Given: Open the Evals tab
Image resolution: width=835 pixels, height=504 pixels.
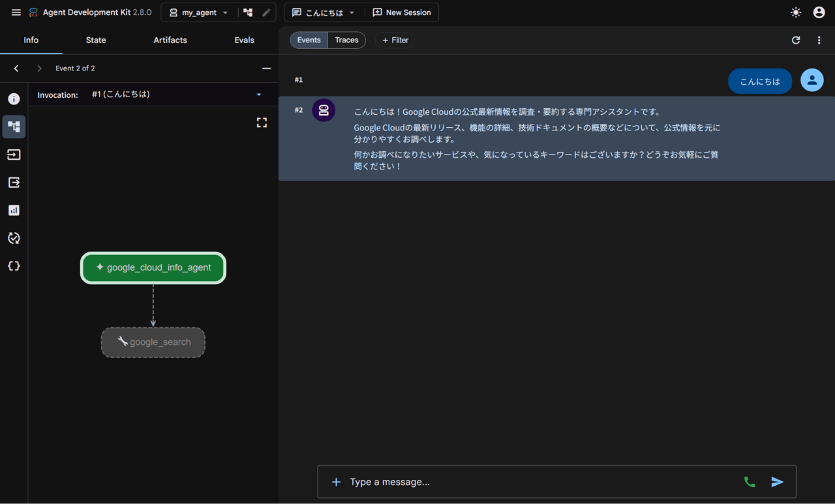Looking at the screenshot, I should click(x=245, y=40).
